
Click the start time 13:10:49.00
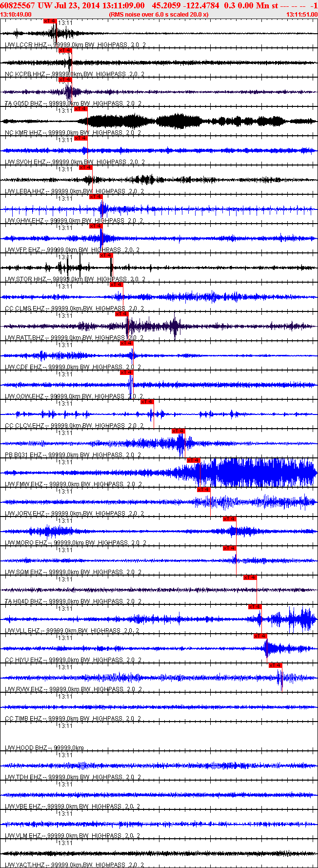point(16,14)
